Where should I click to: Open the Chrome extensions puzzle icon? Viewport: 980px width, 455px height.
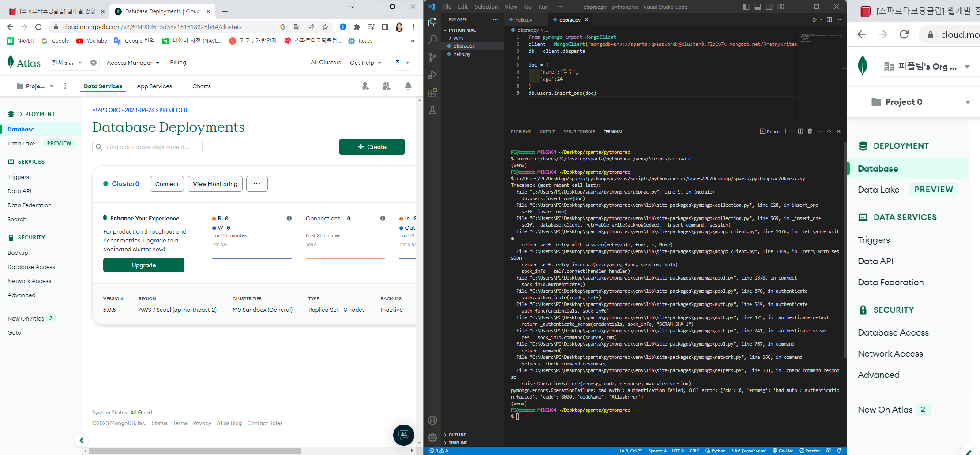pyautogui.click(x=357, y=27)
